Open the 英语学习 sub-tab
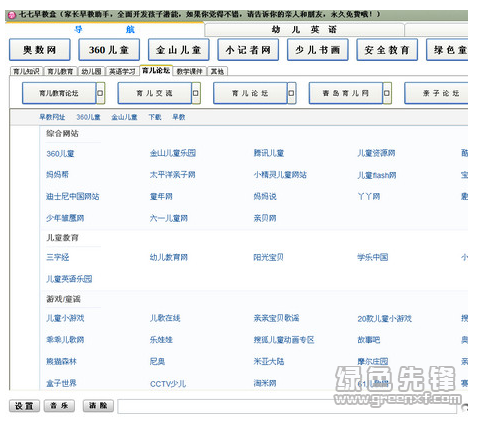The height and width of the screenshot is (424, 483). (x=122, y=71)
